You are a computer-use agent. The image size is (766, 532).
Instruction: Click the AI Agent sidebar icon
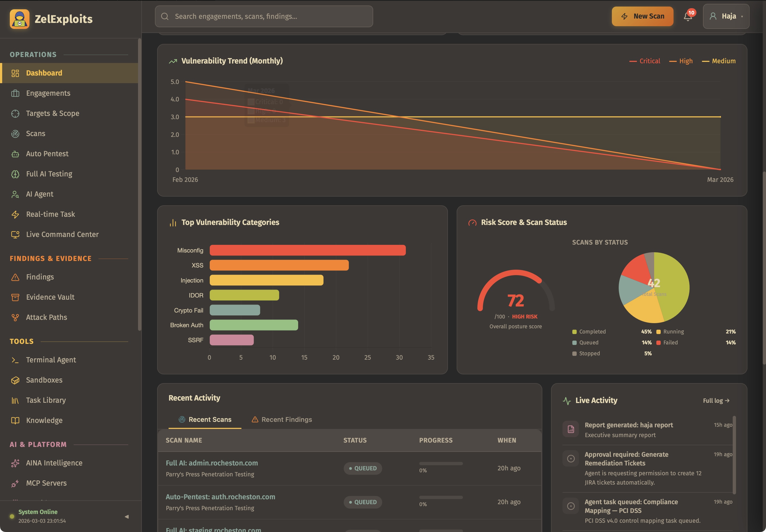[x=15, y=194]
